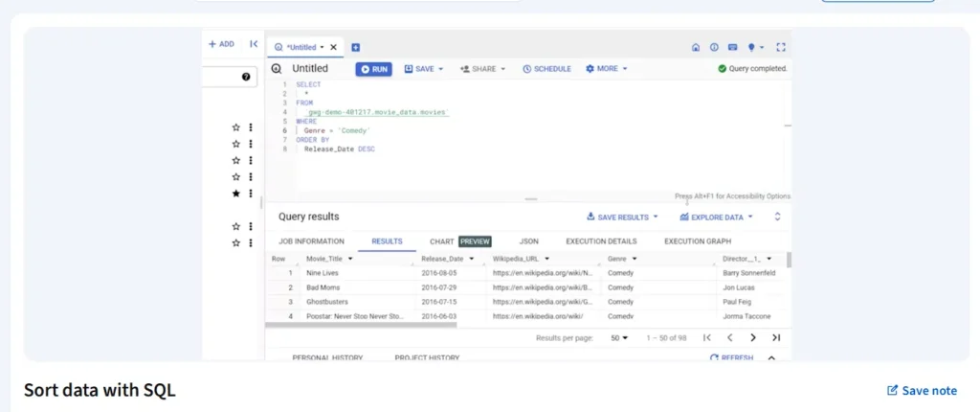Click the vertical scrollbar of the results table
This screenshot has height=412, width=980.
click(x=789, y=260)
